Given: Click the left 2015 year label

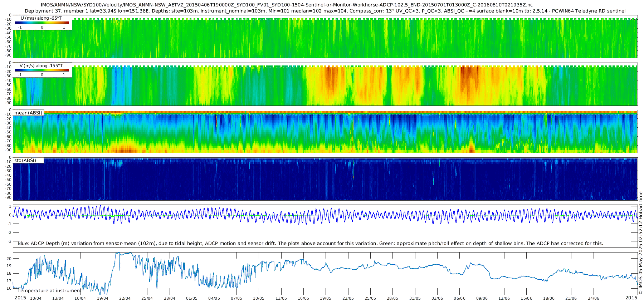Looking at the screenshot, I should [x=20, y=298].
